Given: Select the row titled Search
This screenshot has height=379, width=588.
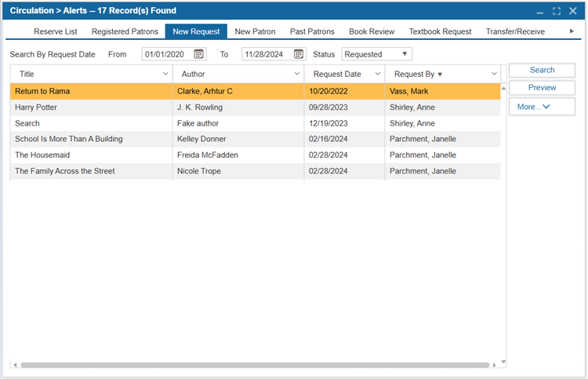Looking at the screenshot, I should [255, 123].
